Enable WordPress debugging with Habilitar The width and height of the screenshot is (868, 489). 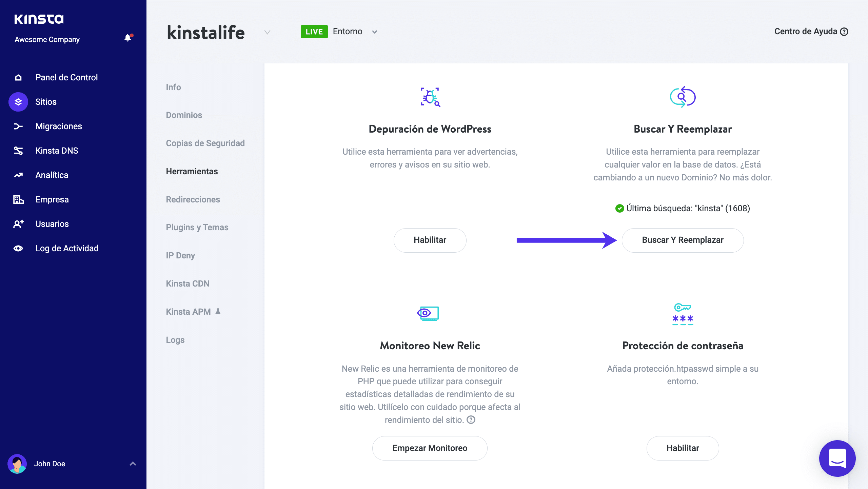tap(430, 240)
